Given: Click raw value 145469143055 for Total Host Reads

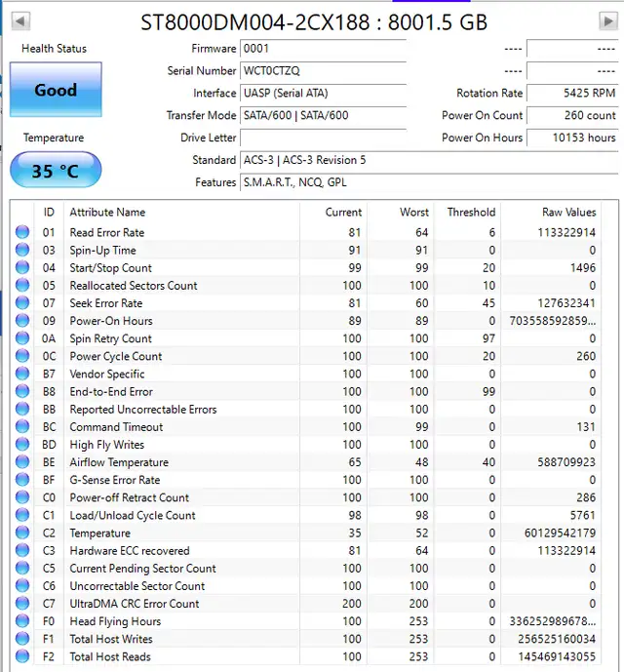Looking at the screenshot, I should click(x=557, y=656).
